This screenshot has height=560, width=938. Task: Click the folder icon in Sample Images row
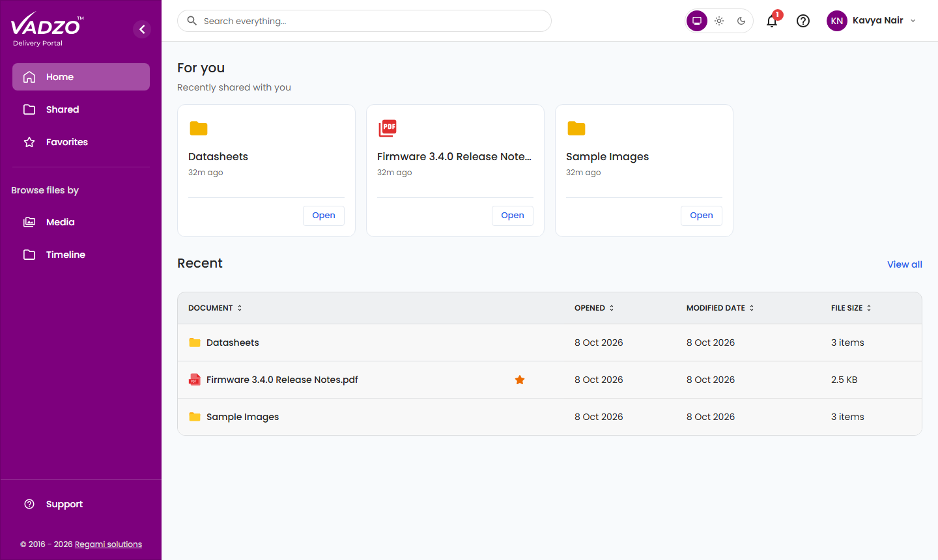pyautogui.click(x=195, y=417)
